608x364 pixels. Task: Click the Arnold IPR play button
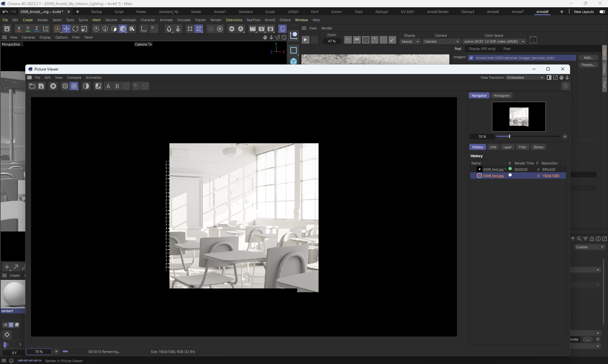[x=305, y=40]
